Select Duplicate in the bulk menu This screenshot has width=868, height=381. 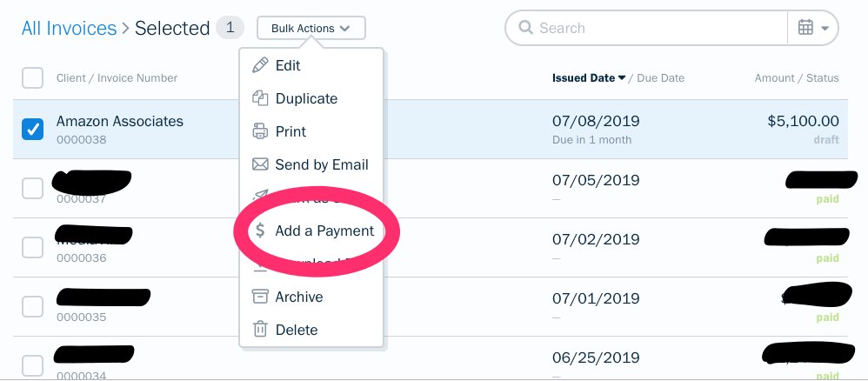306,98
